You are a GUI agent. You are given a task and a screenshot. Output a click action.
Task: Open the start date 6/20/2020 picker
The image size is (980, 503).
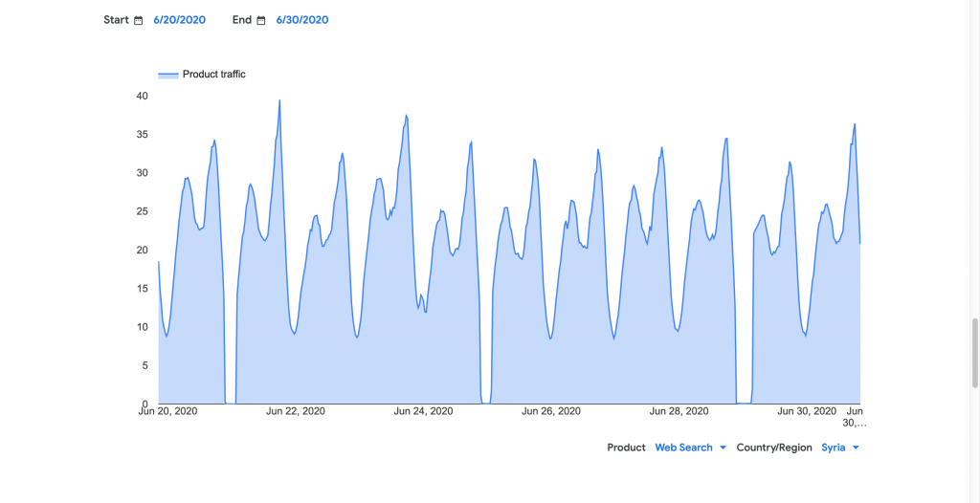pyautogui.click(x=179, y=20)
